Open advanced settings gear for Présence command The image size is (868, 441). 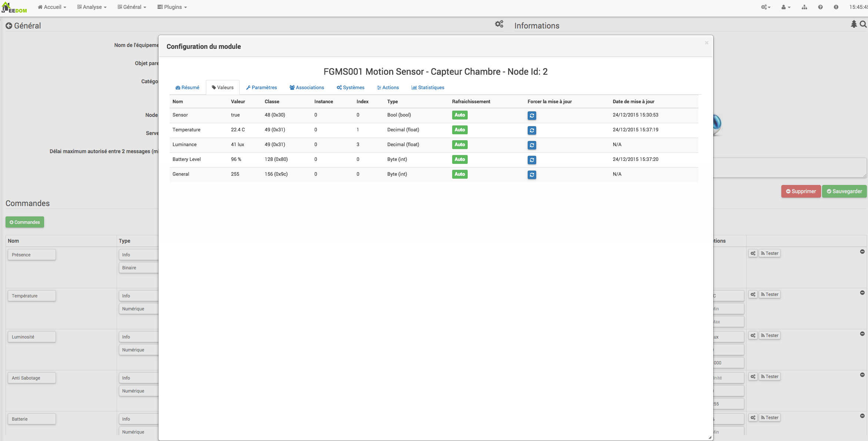(x=753, y=253)
